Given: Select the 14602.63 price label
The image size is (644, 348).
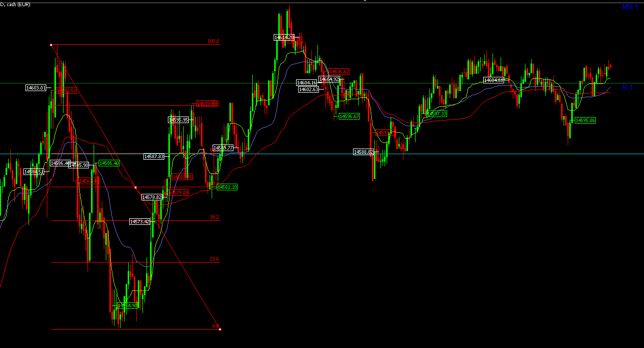Looking at the screenshot, I should tap(309, 90).
